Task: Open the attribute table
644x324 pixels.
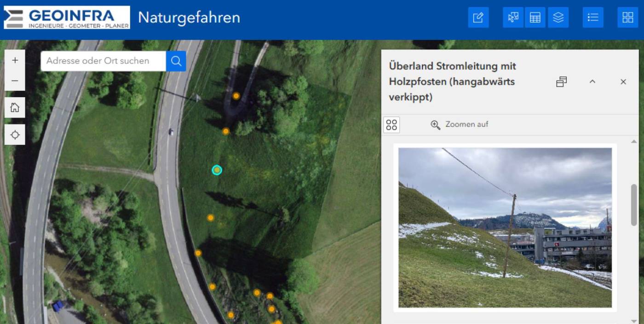Action: tap(535, 17)
